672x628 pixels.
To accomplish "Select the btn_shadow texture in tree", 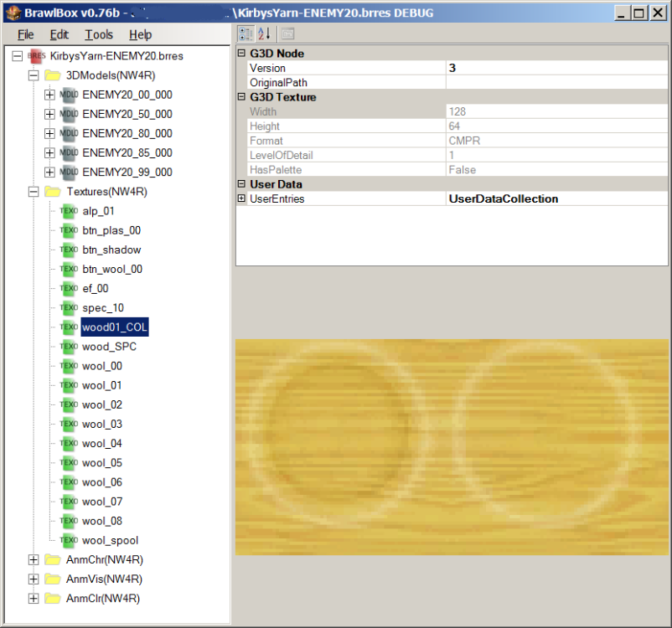I will coord(111,250).
